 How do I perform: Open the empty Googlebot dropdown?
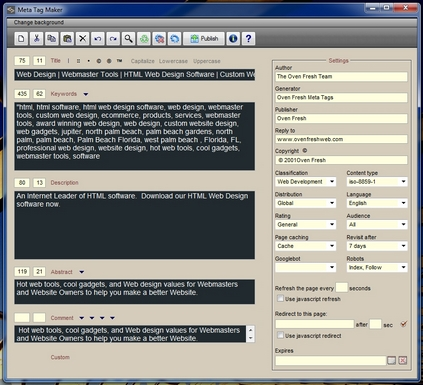305,267
